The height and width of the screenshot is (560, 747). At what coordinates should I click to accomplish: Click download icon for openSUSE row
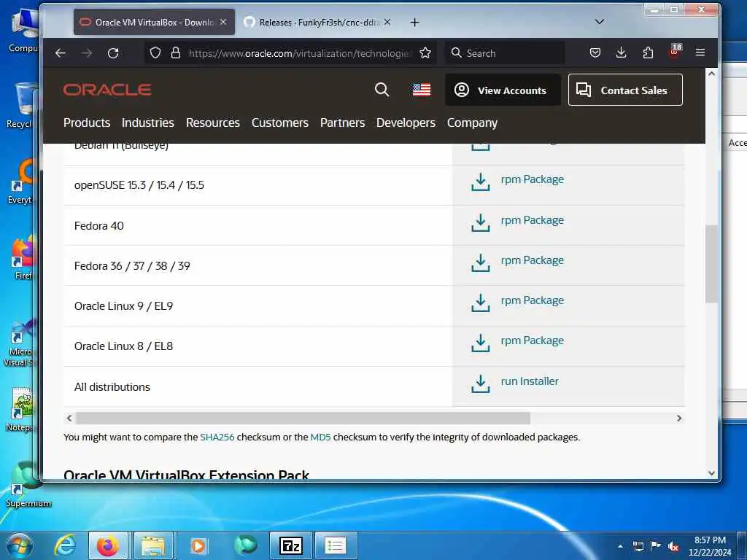[x=481, y=182]
